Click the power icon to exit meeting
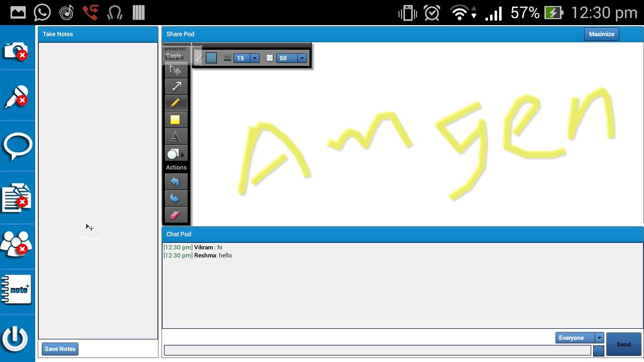644x362 pixels. [15, 338]
